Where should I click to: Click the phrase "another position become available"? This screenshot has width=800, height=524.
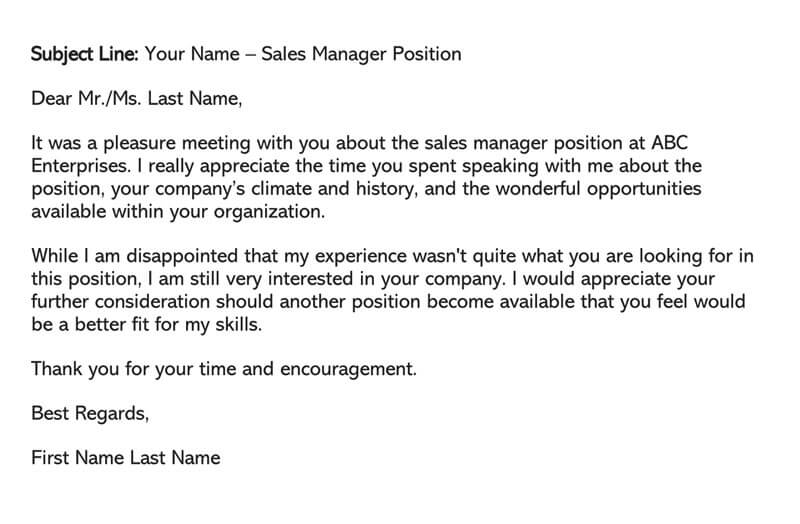point(400,302)
